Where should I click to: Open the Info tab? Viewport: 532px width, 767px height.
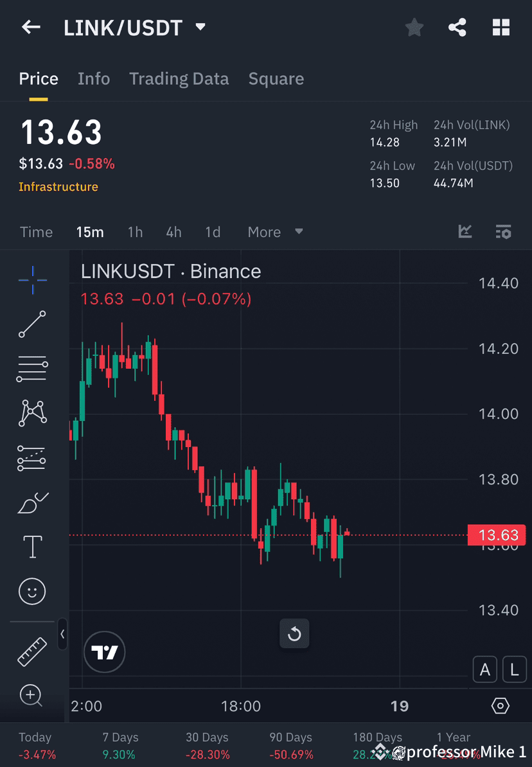[94, 78]
